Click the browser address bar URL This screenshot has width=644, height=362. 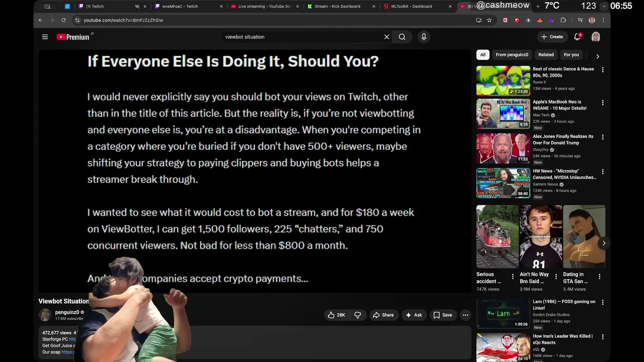coord(123,20)
